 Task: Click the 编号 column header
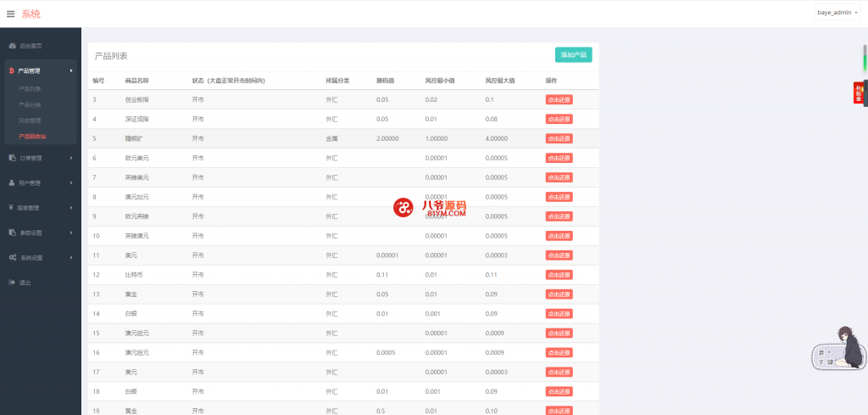click(98, 81)
